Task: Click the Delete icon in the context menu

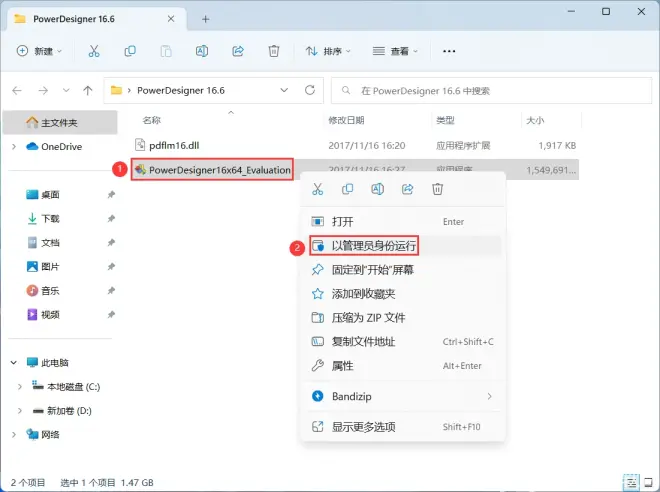Action: [x=437, y=189]
